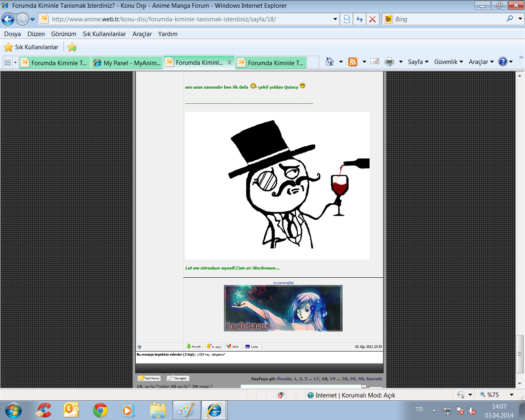Click the privacy report eye icon
This screenshot has height=420, width=525.
[281, 395]
